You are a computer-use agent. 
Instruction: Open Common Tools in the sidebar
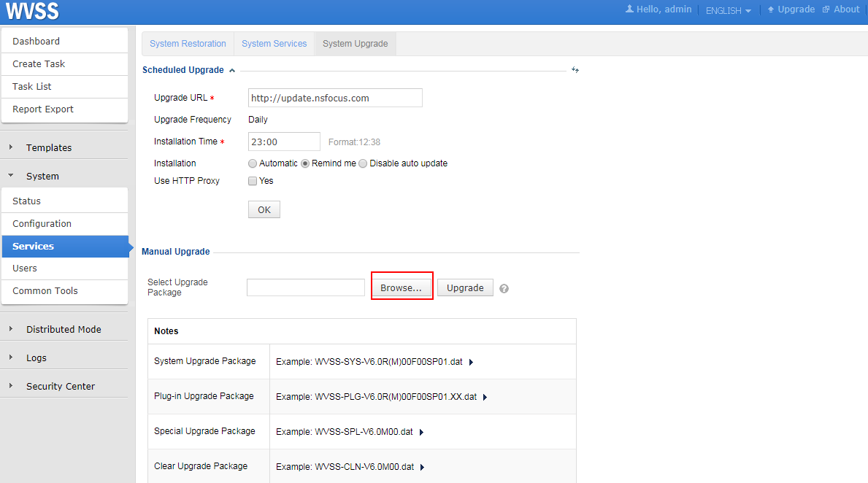45,290
